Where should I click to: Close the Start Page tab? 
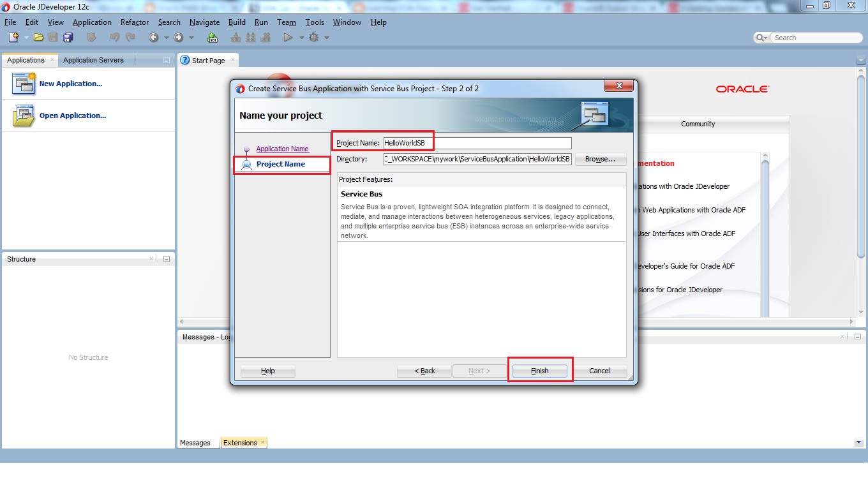click(233, 60)
